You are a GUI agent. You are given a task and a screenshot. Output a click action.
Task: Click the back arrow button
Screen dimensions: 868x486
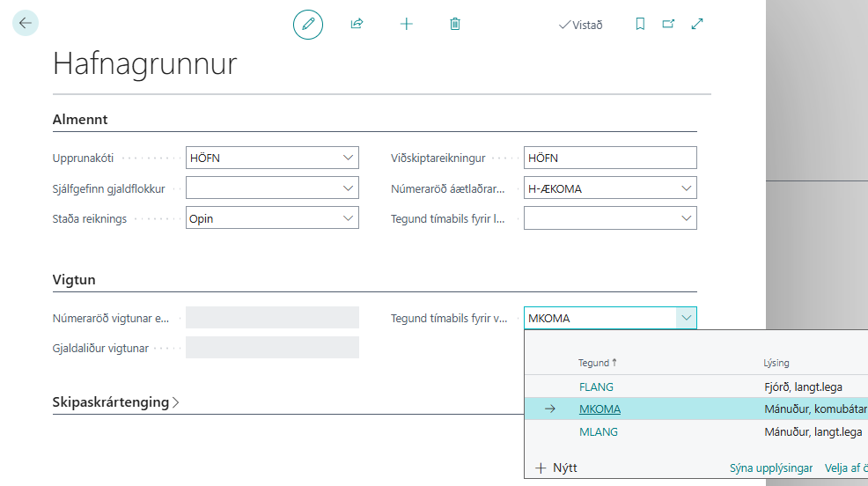pos(26,23)
